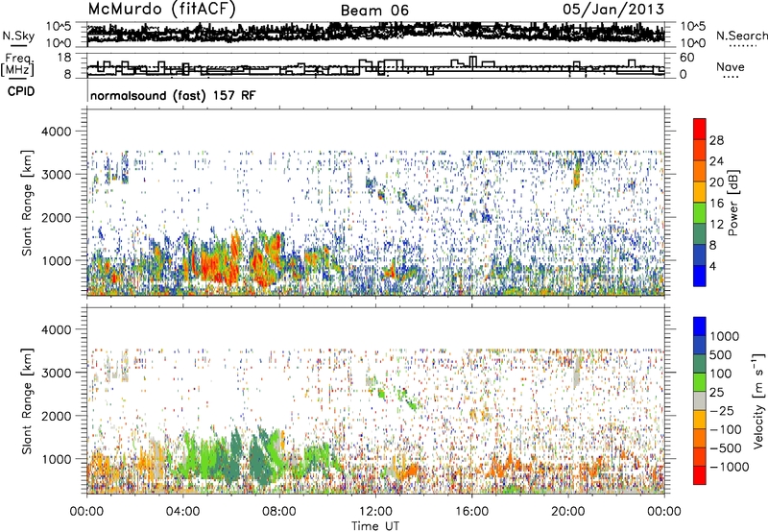This screenshot has width=768, height=532.
Task: Click the 16:00 time tick label
Action: 471,512
